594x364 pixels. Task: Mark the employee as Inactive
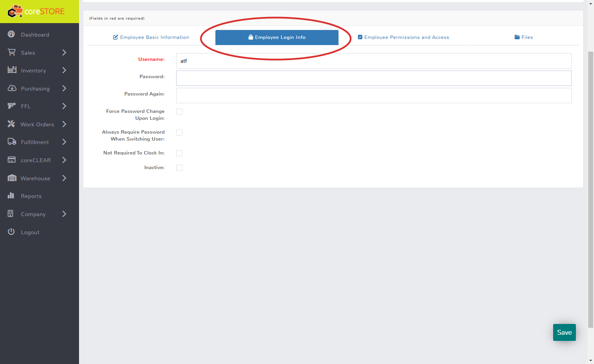tap(179, 168)
